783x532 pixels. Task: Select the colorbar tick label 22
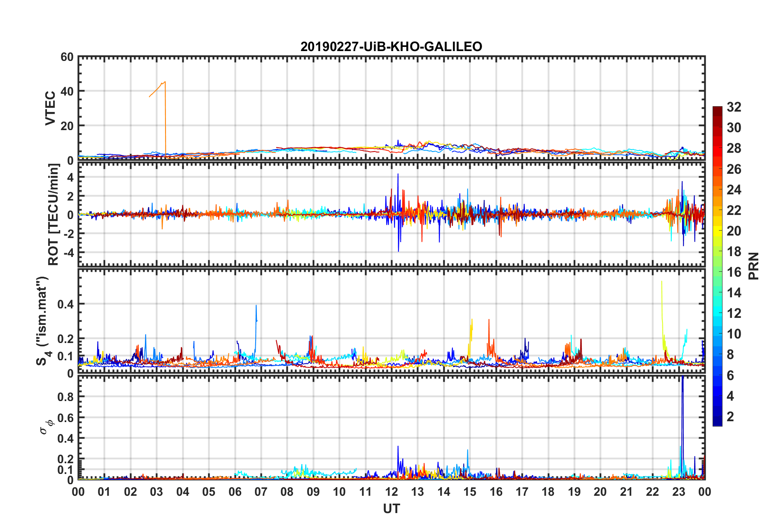click(x=734, y=210)
